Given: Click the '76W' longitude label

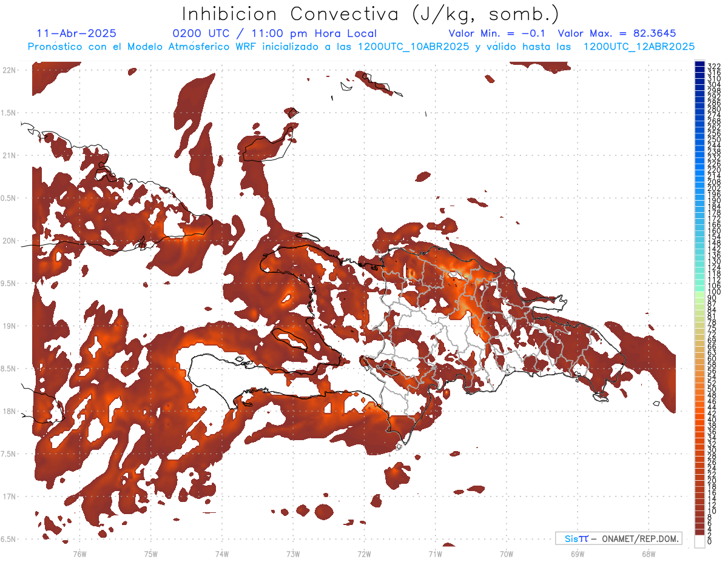Looking at the screenshot, I should [x=79, y=554].
